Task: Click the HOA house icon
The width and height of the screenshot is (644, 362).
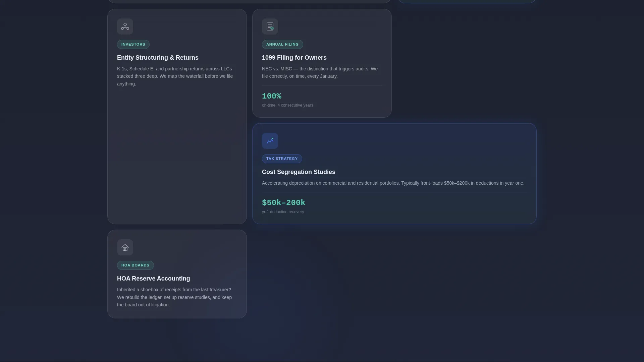Action: coord(125,247)
